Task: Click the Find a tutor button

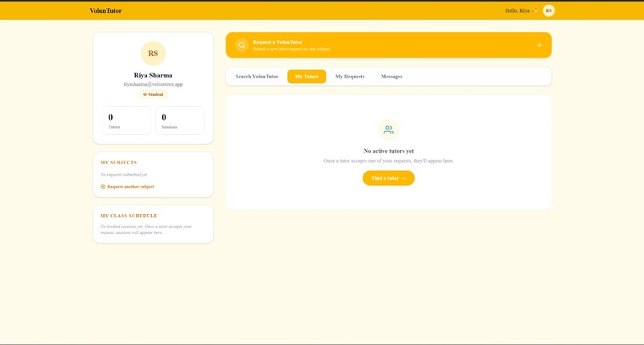Action: click(x=388, y=178)
